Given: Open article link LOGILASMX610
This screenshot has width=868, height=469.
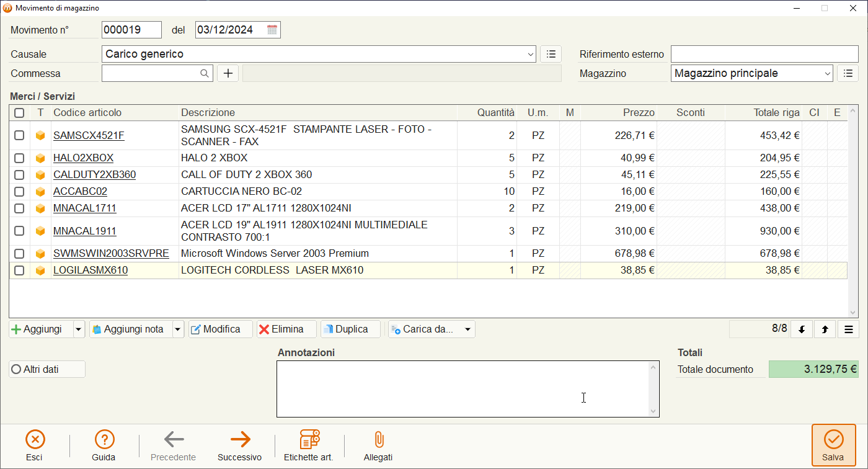Looking at the screenshot, I should click(91, 270).
